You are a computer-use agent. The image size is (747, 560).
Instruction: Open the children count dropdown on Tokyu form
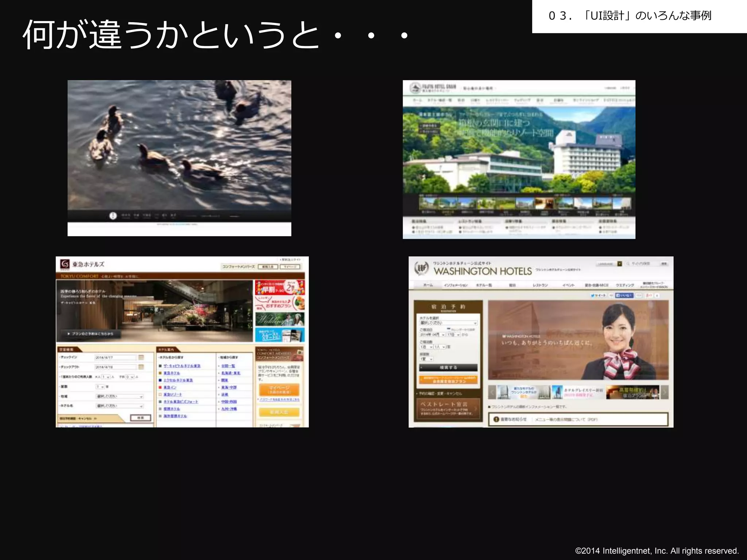[x=130, y=377]
